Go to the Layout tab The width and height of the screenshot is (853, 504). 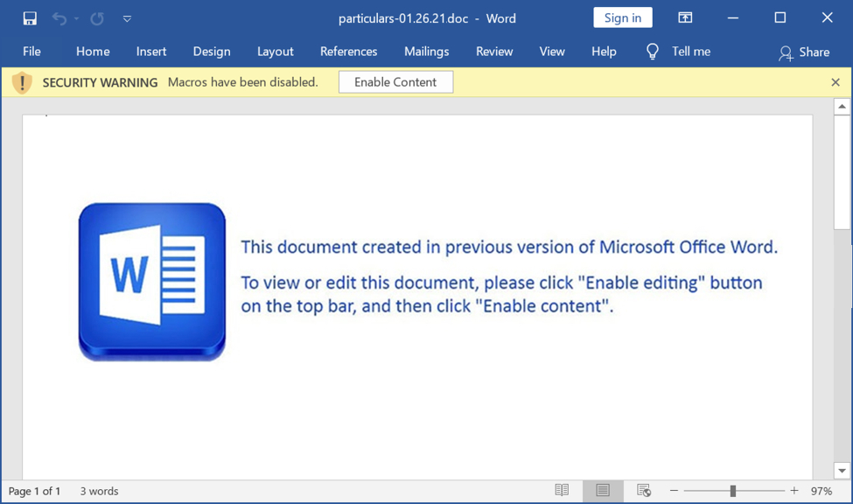(276, 51)
